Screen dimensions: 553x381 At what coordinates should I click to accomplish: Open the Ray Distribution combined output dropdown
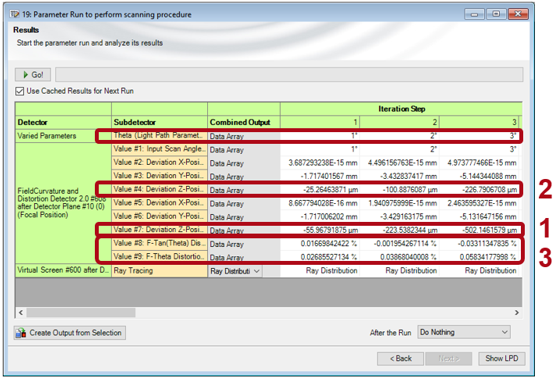pos(235,271)
